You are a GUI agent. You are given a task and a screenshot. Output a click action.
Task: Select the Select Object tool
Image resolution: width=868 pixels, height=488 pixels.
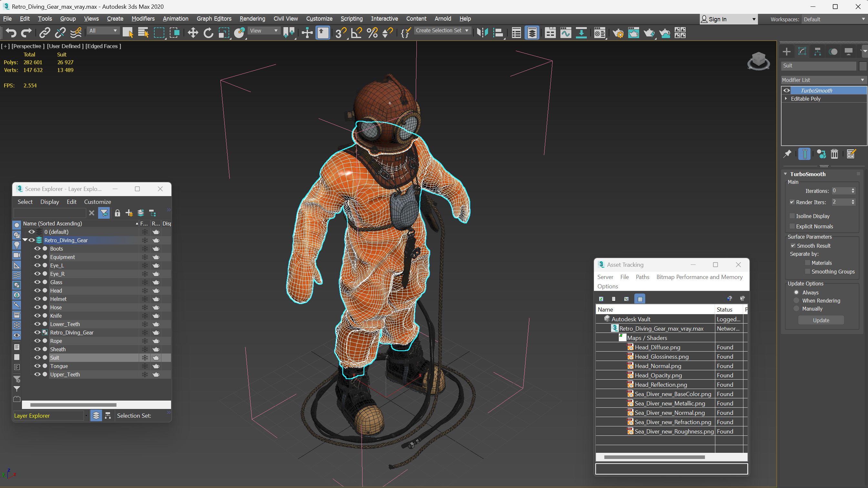(128, 33)
